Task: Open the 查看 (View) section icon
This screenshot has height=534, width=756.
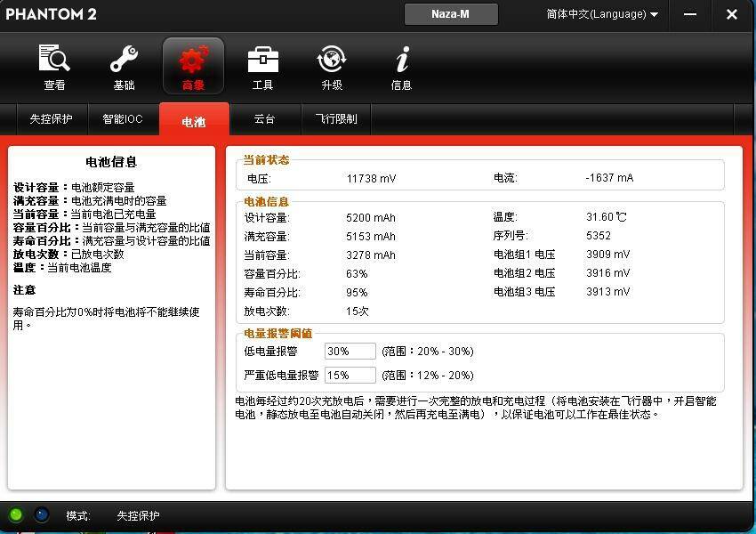Action: (54, 67)
